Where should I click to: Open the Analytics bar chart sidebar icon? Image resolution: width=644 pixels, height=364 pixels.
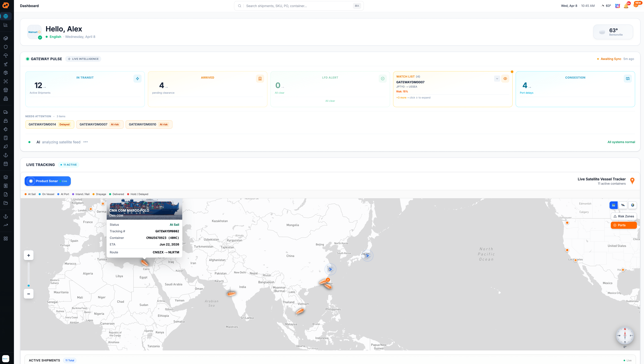coord(6,25)
